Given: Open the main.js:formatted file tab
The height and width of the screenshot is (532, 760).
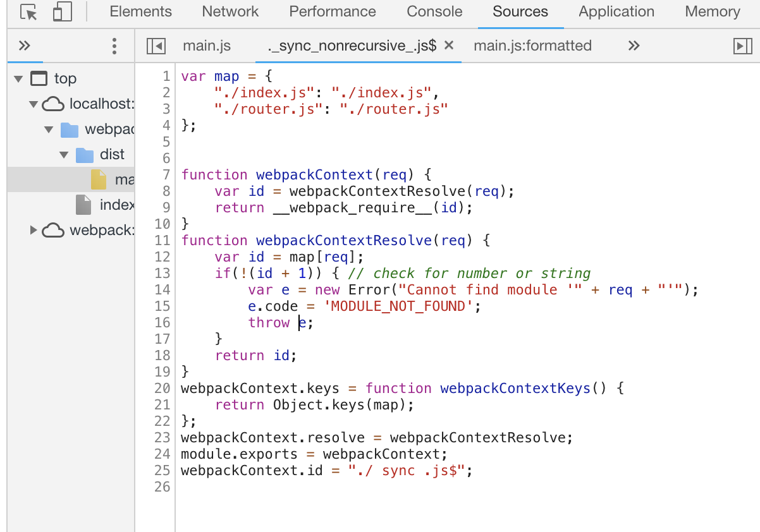Looking at the screenshot, I should pyautogui.click(x=532, y=45).
